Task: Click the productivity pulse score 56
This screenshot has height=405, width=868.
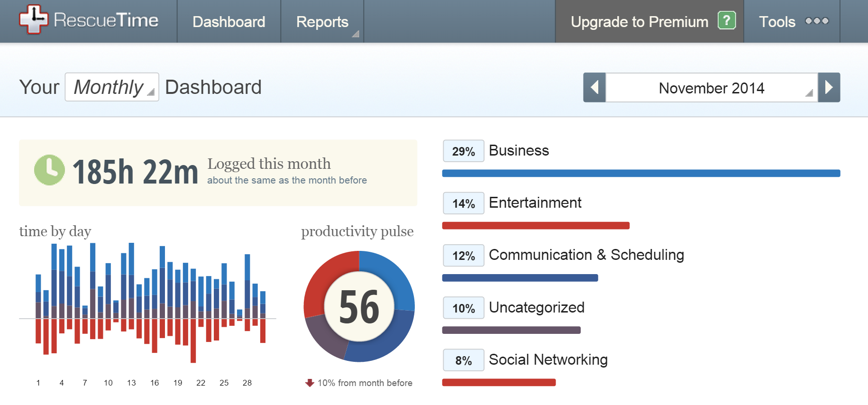Action: (359, 306)
